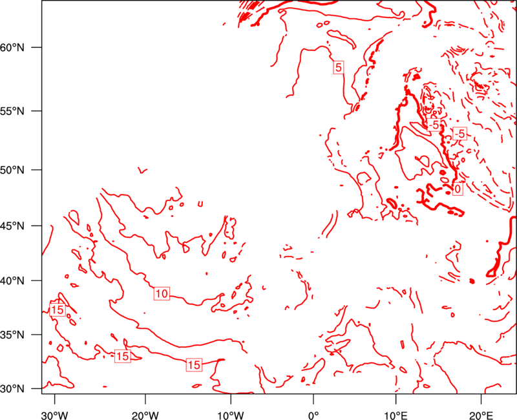Select the 30°W longitude axis label
Screen dimensions: 517x420
coord(55,415)
